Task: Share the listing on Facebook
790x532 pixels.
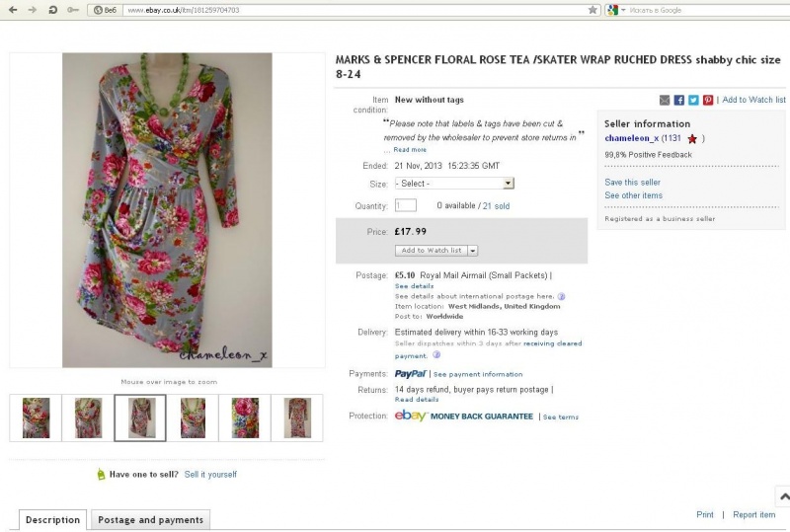Action: point(679,100)
